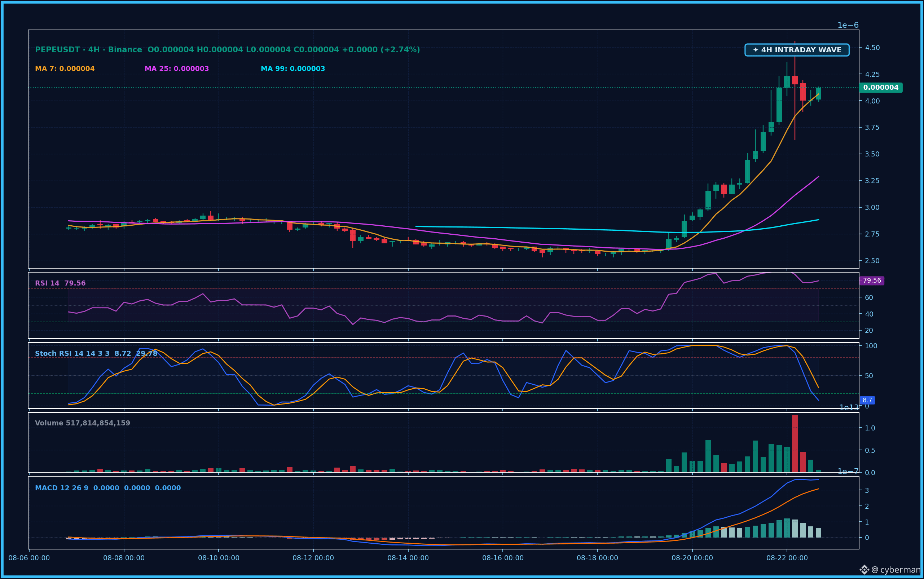
Task: Click the 2.75 price axis tick
Action: (x=872, y=234)
